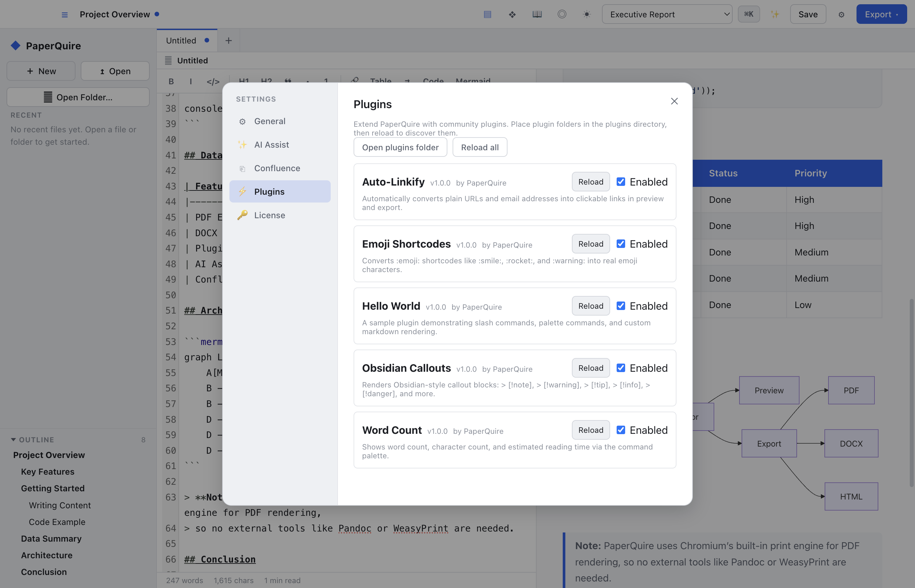This screenshot has width=915, height=588.
Task: Jump to Project Overview in outline
Action: tap(49, 455)
